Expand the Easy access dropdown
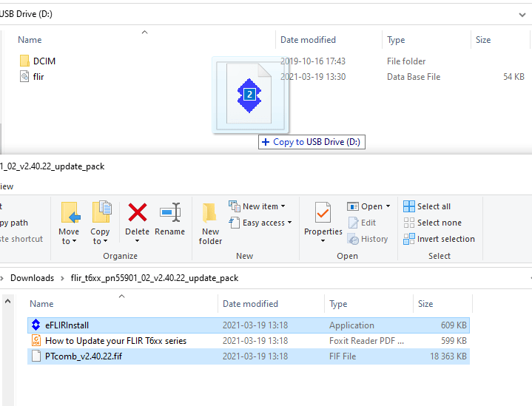Viewport: 532px width, 406px height. pos(289,223)
